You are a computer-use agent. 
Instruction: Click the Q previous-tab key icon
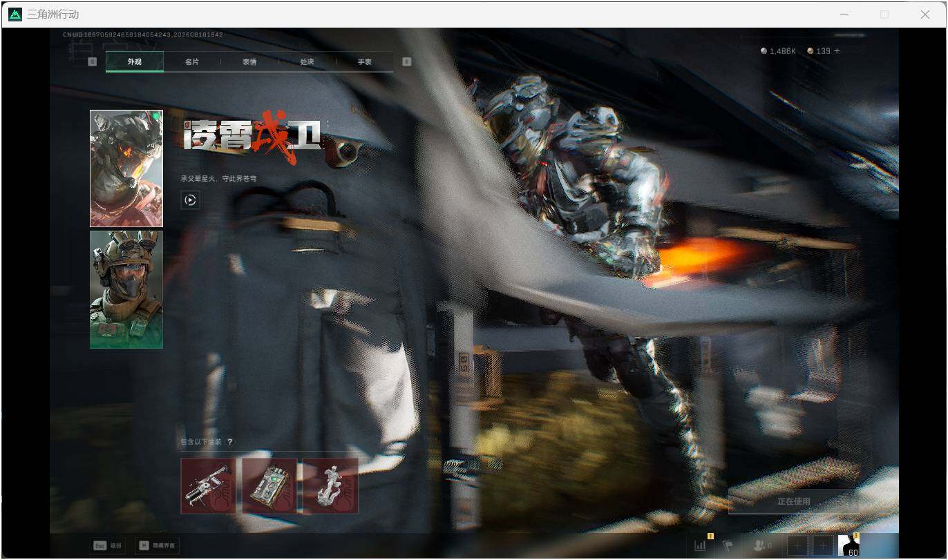pos(93,61)
